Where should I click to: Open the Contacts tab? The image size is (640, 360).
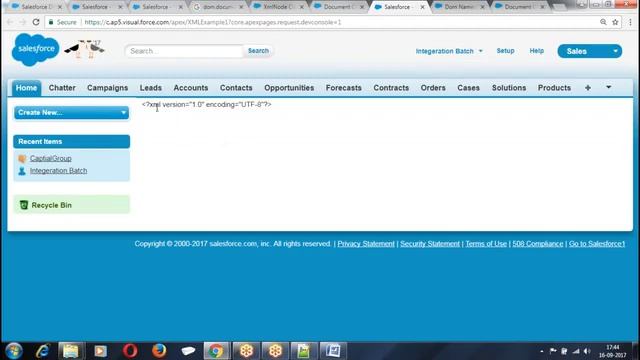[236, 88]
